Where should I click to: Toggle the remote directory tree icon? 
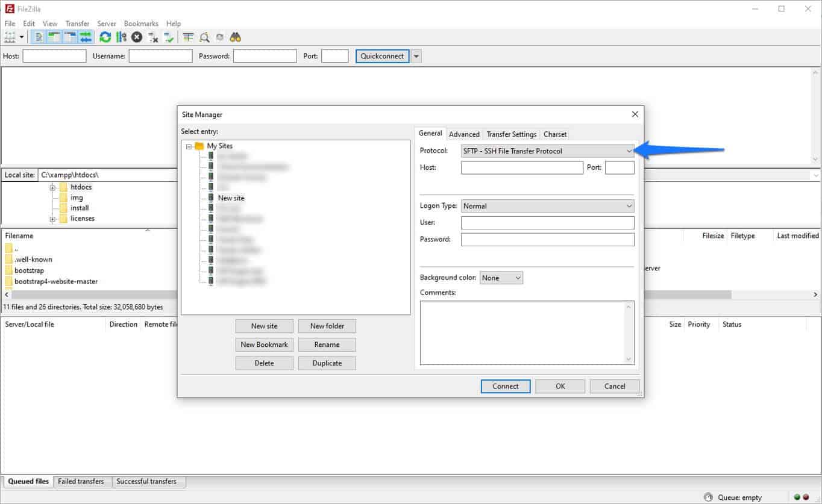tap(70, 37)
